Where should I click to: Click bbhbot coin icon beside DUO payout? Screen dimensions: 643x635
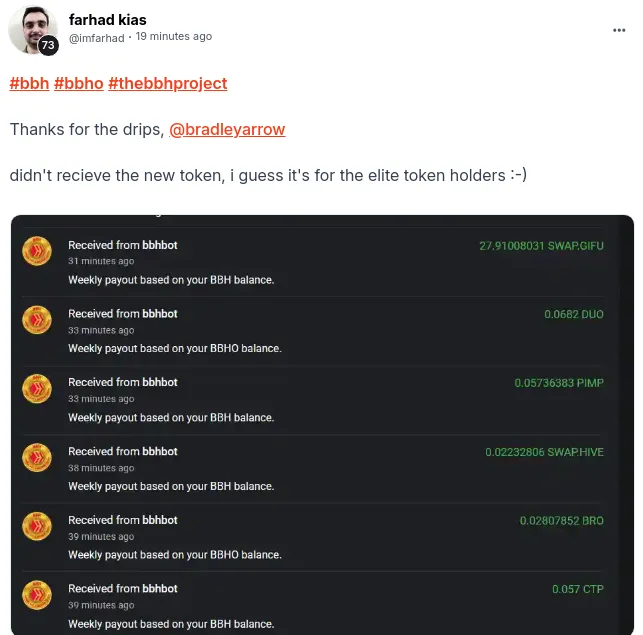tap(37, 320)
